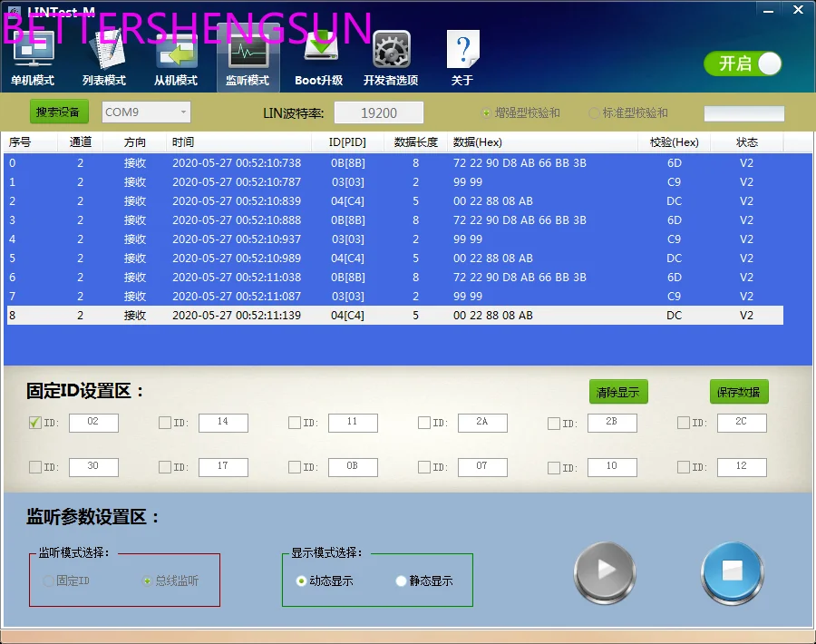816x644 pixels.
Task: Select row with time 00:52:10:738
Action: pyautogui.click(x=395, y=163)
